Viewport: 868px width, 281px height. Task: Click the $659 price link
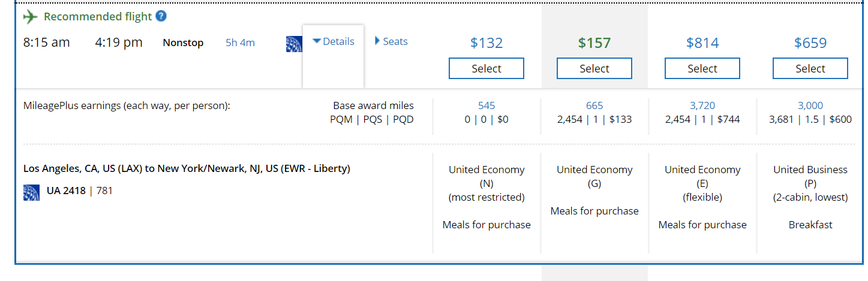810,43
